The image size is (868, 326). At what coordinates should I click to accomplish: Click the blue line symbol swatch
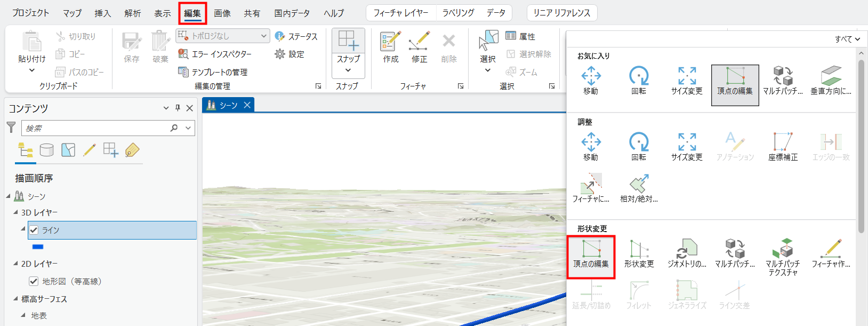pos(38,247)
